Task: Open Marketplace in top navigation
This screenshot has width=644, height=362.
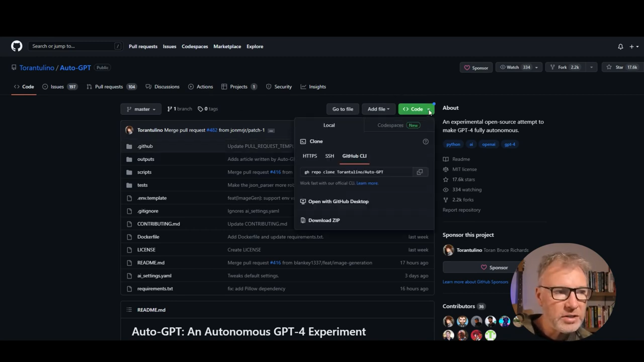Action: pos(227,46)
